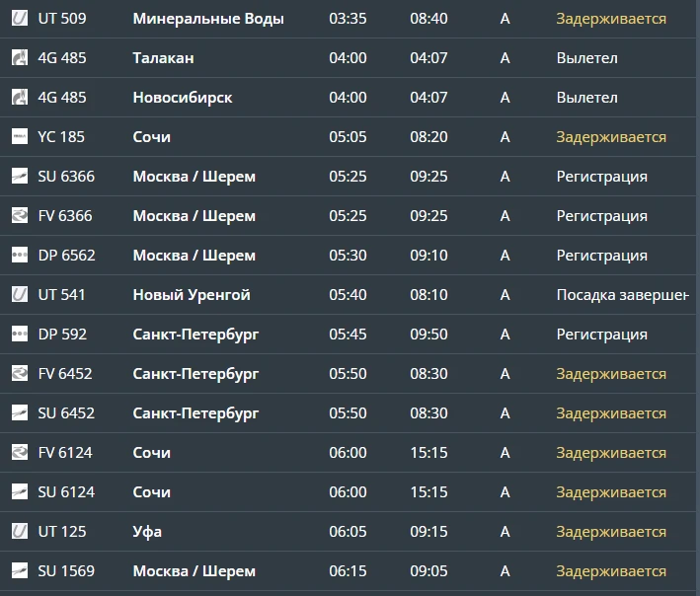Viewport: 700px width, 596px height.
Task: Click the Rossiya logo beside FV 6124
Action: pos(20,452)
